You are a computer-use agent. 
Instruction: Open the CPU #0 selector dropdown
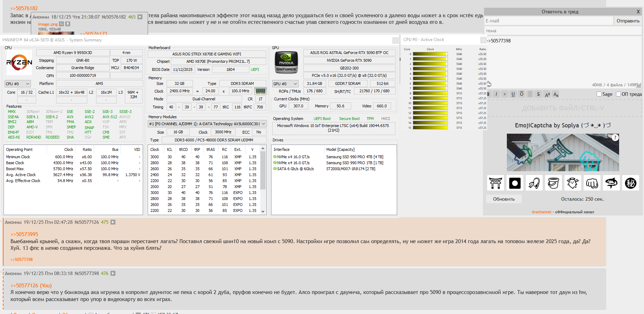tap(18, 84)
